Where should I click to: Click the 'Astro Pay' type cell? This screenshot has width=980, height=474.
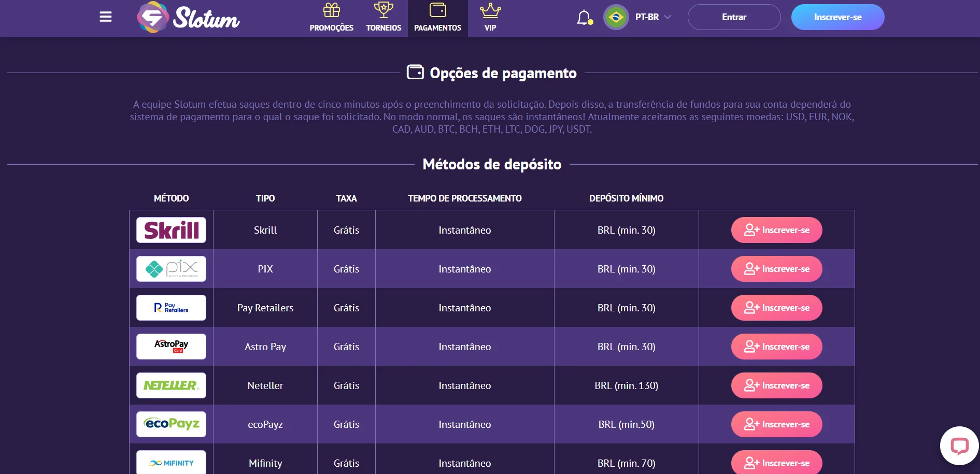pyautogui.click(x=265, y=347)
